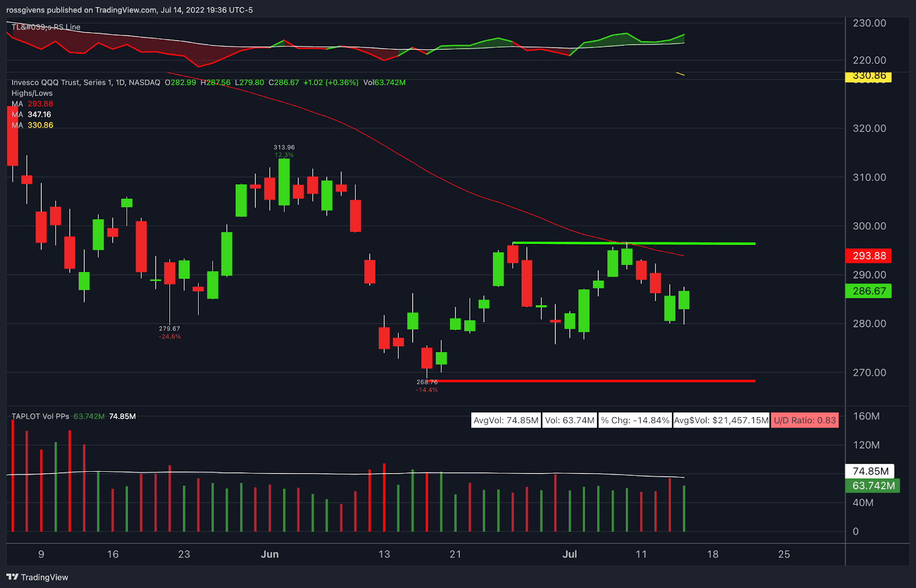
Task: Click the 313.96 high annotation above candle
Action: click(284, 147)
